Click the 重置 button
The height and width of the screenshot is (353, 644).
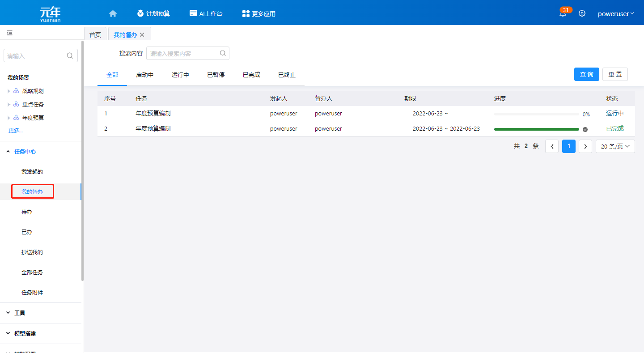point(615,74)
